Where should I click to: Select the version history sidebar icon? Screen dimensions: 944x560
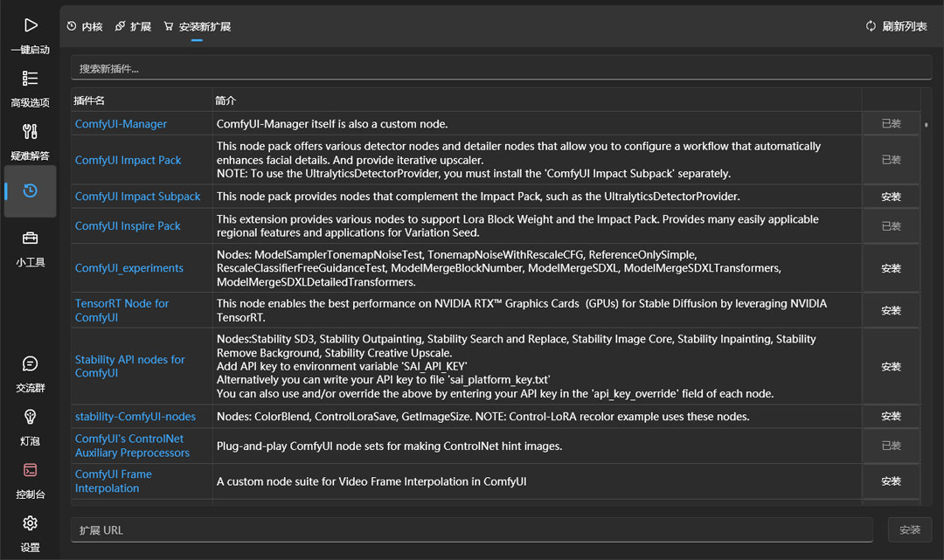tap(31, 190)
